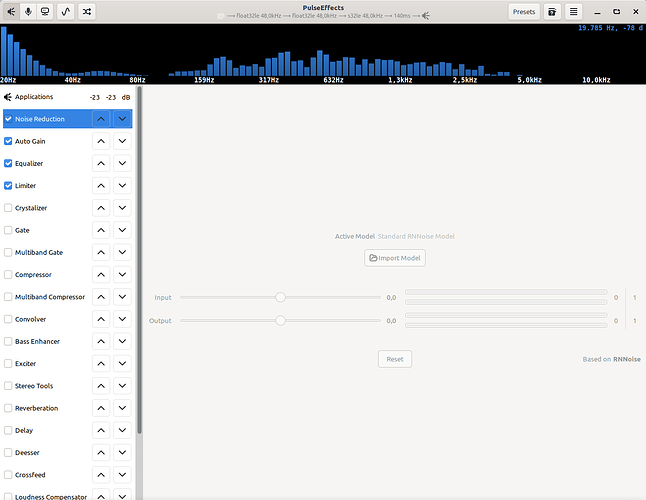
Task: Open the Presets dropdown
Action: [x=523, y=12]
